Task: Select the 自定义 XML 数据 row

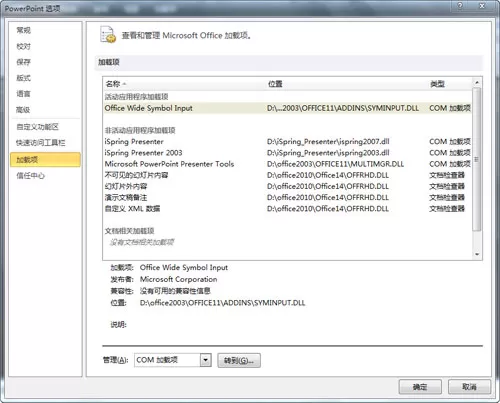Action: pyautogui.click(x=287, y=209)
